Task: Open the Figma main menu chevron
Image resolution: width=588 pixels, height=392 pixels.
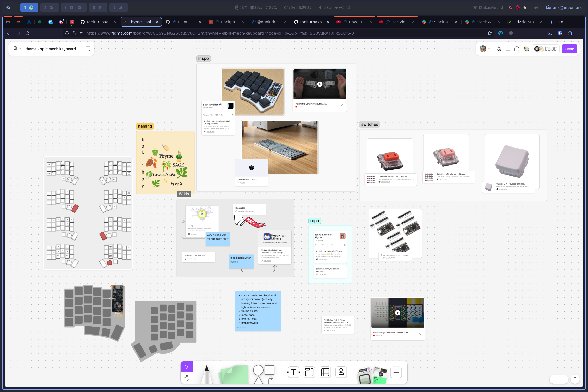Action: (x=20, y=49)
